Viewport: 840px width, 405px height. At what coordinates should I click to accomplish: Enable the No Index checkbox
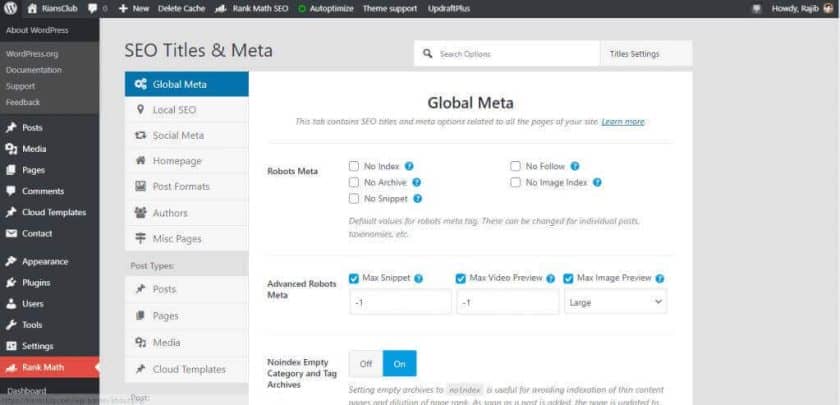click(x=354, y=166)
